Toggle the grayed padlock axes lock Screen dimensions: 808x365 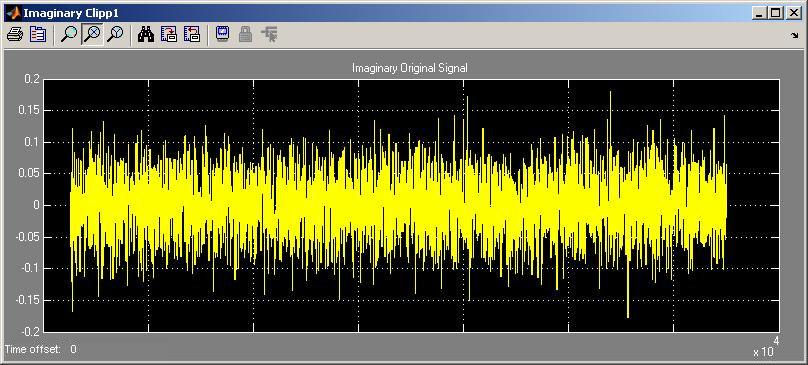245,35
